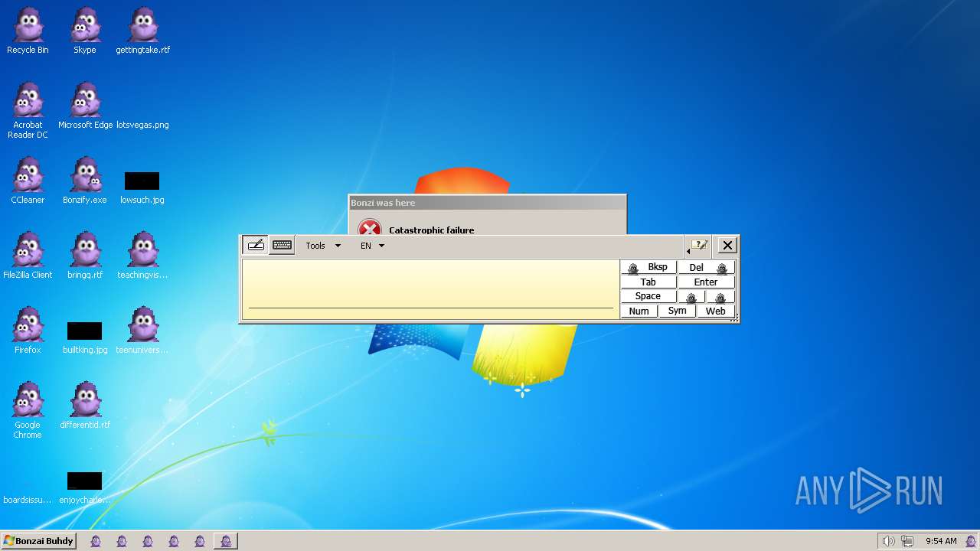Screen dimensions: 980x551
Task: Click the Input Panel resize grip
Action: click(734, 318)
